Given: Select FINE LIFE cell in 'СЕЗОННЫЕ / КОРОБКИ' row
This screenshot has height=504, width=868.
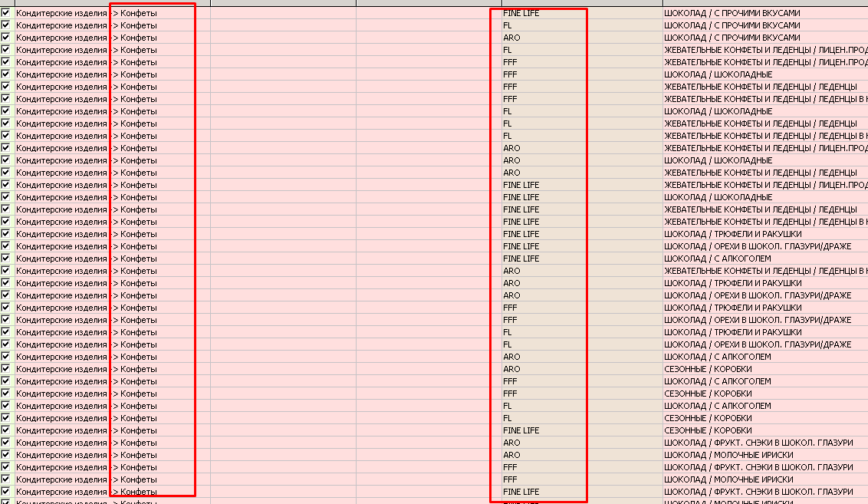Looking at the screenshot, I should 582,430.
